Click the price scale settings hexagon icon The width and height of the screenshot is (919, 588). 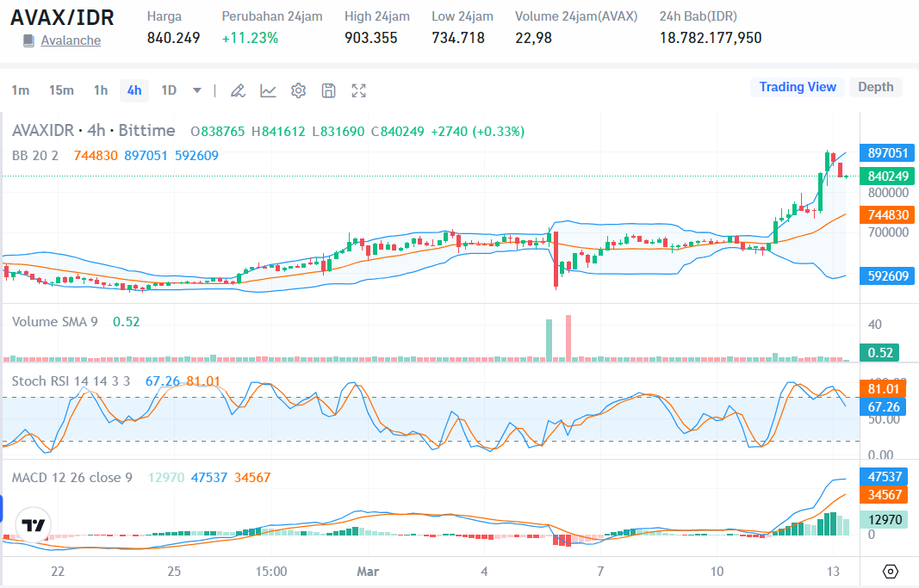pos(890,571)
